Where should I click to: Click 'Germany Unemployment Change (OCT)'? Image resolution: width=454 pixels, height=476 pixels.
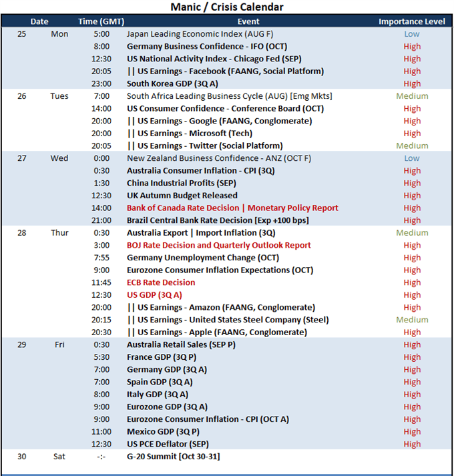point(203,258)
